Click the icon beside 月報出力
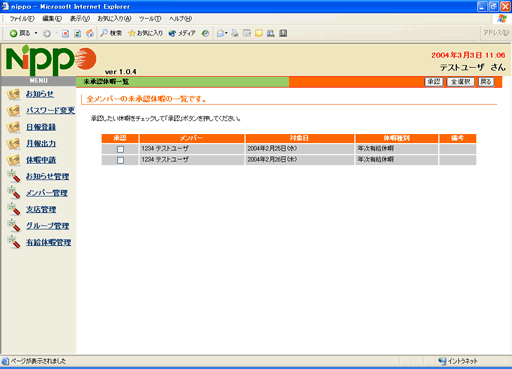The height and width of the screenshot is (369, 512). tap(13, 144)
